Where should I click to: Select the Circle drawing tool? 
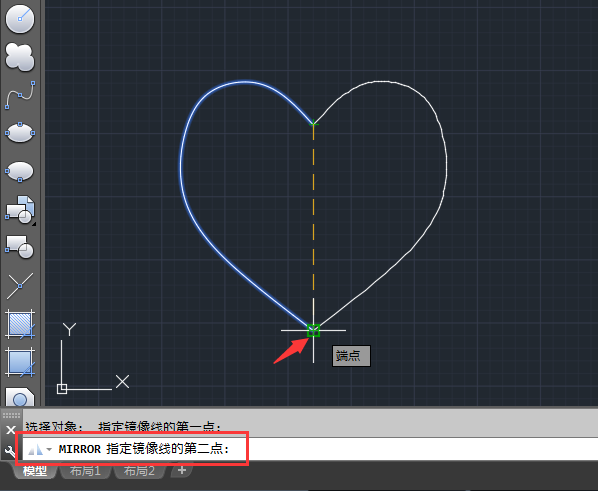click(x=20, y=19)
